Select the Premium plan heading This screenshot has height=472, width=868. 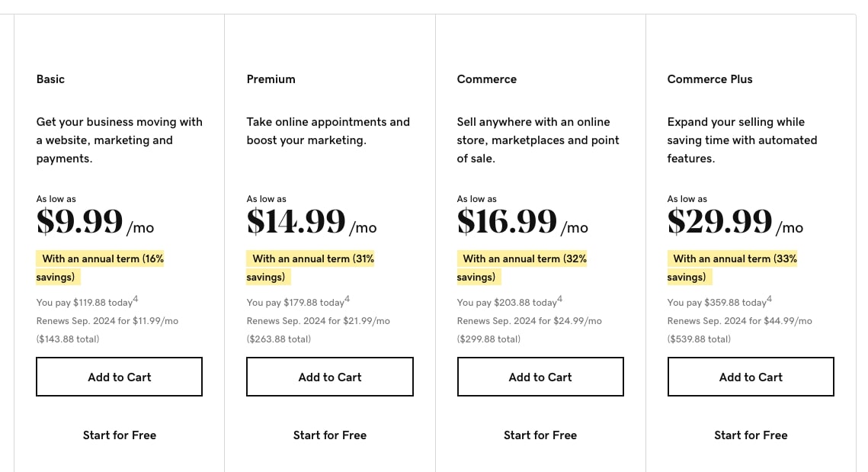(x=271, y=79)
